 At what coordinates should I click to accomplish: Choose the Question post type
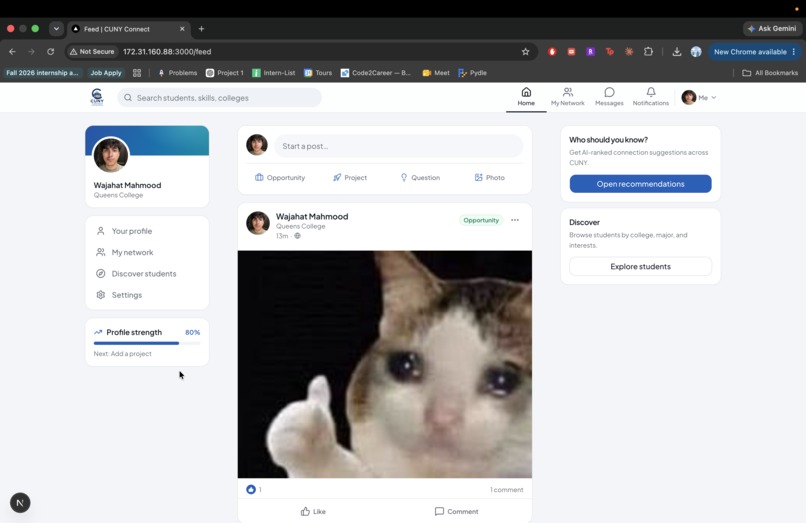click(420, 177)
